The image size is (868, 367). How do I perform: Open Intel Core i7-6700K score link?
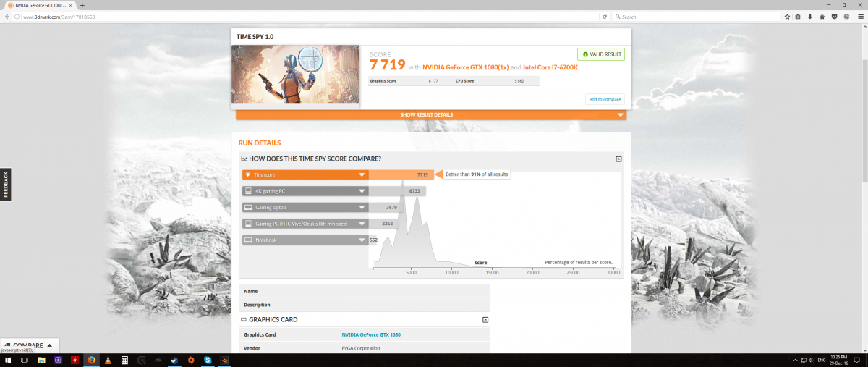point(550,67)
